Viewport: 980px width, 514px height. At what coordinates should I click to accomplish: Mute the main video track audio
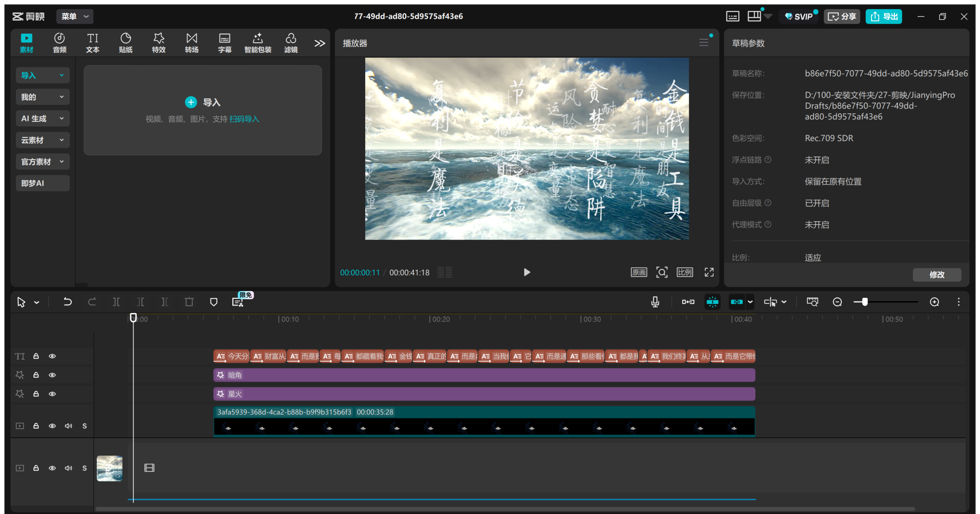pos(69,468)
